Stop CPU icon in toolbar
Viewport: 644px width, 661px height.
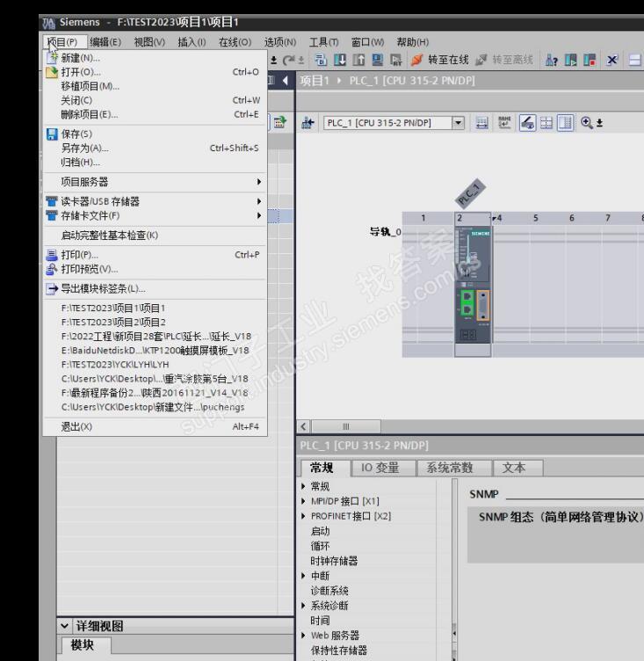pyautogui.click(x=590, y=60)
